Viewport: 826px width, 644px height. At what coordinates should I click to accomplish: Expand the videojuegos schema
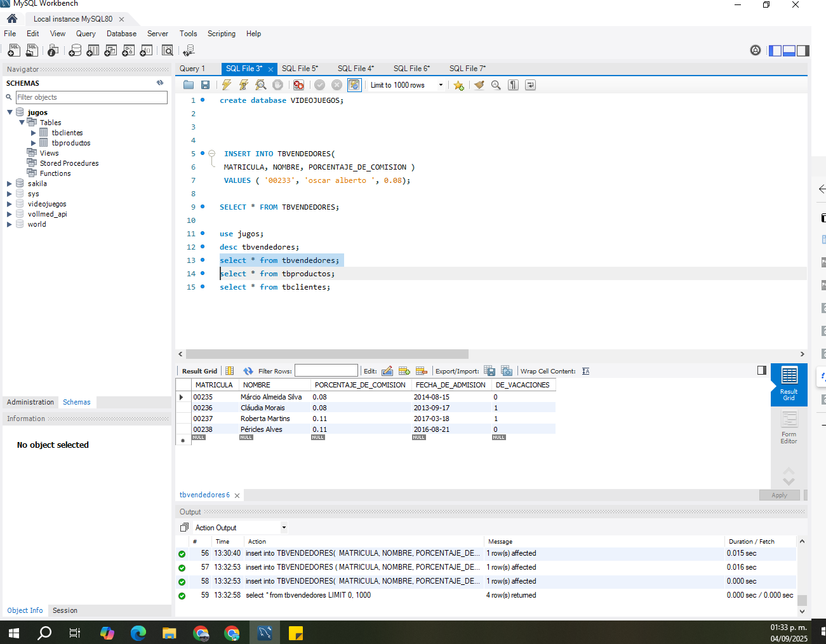click(x=10, y=204)
